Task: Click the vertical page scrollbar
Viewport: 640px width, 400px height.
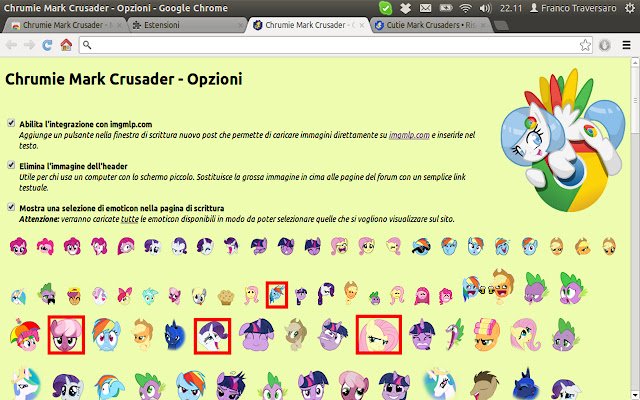Action: pyautogui.click(x=635, y=100)
